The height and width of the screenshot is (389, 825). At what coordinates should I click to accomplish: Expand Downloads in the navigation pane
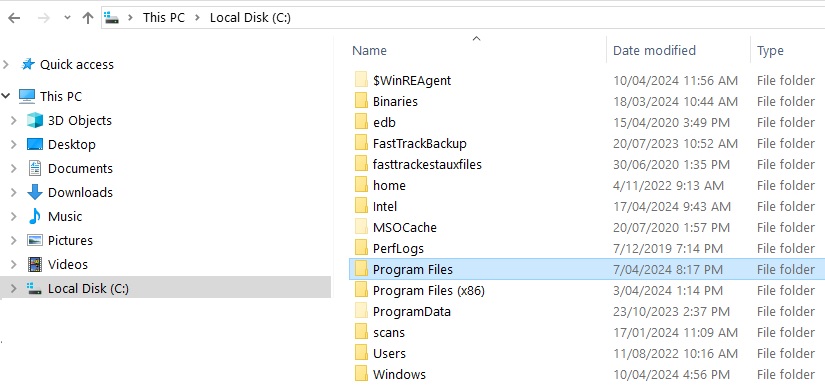[x=14, y=193]
